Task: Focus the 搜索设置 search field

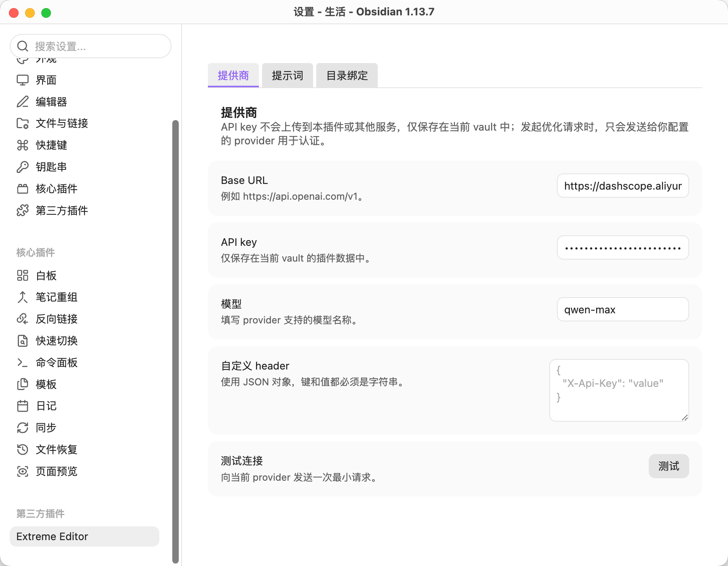Action: pos(91,46)
